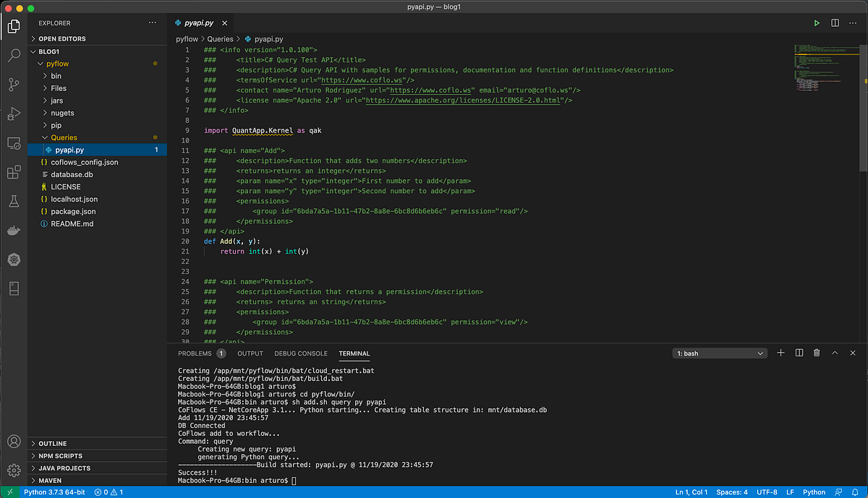The height and width of the screenshot is (498, 868).
Task: Open the Search view in the activity bar
Action: pyautogui.click(x=13, y=55)
